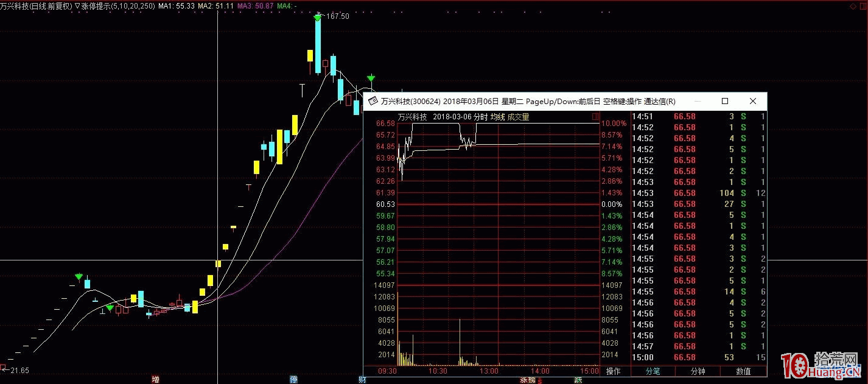Click the green triangle marker at 167.50 peak

point(318,18)
